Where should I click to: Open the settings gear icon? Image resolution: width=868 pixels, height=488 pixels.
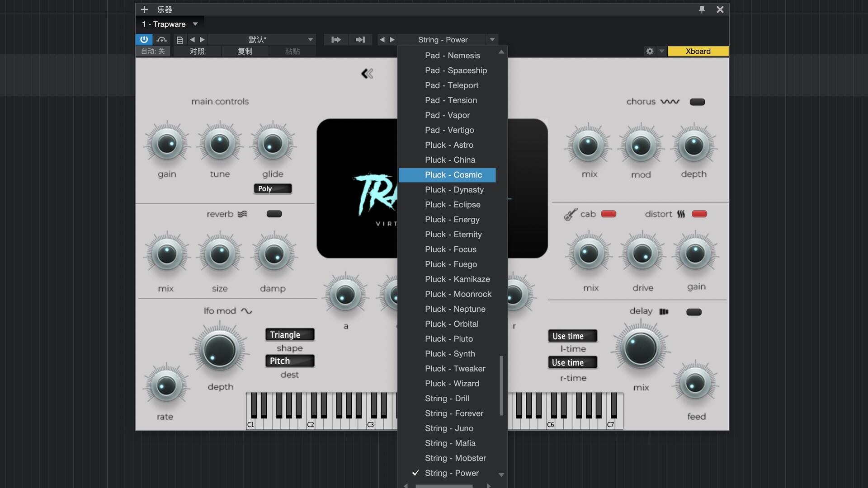[650, 51]
